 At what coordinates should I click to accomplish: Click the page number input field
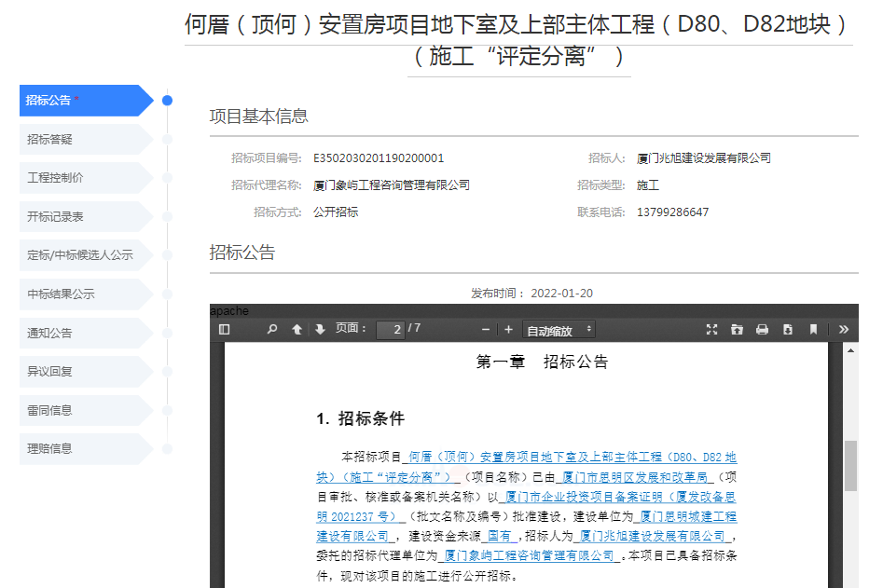click(x=390, y=330)
